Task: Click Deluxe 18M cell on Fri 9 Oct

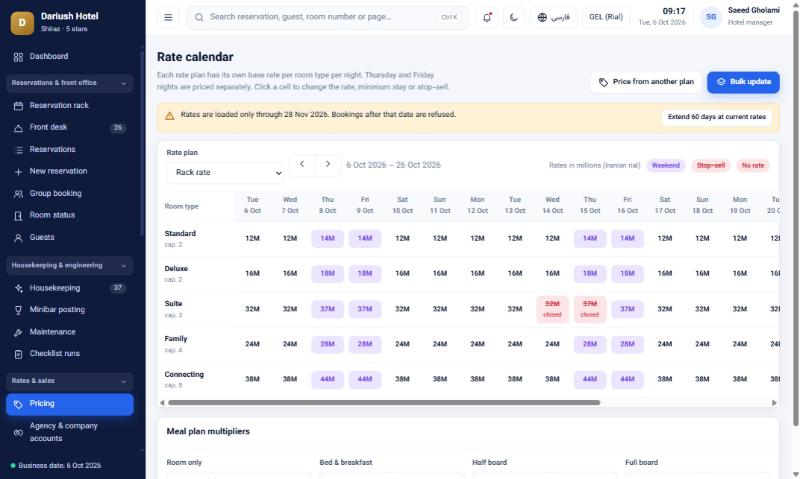Action: 365,273
